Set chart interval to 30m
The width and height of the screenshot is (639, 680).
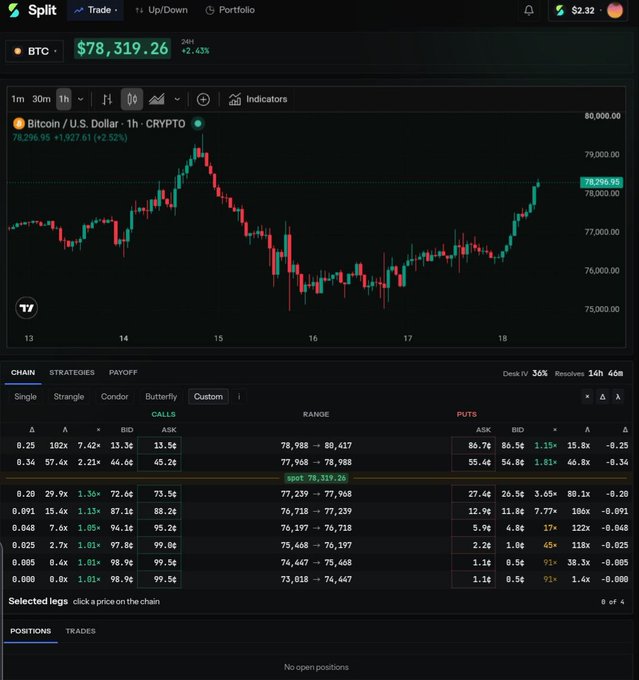41,99
